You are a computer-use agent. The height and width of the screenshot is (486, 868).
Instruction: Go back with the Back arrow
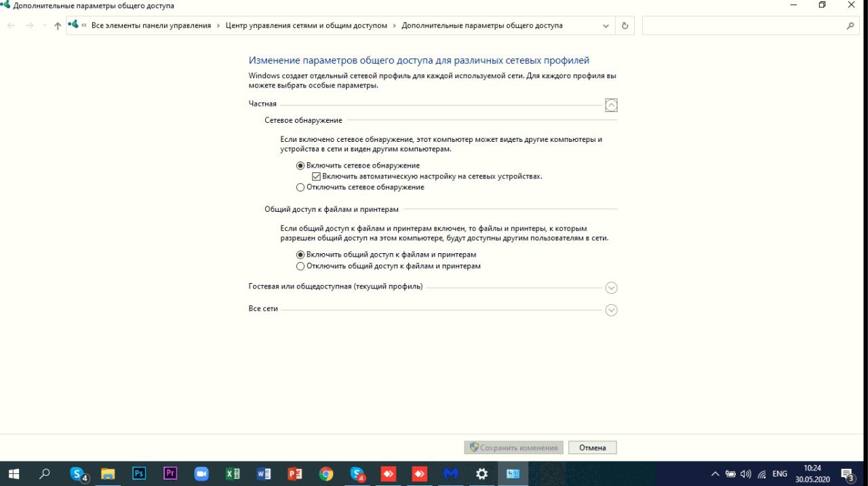click(x=12, y=26)
